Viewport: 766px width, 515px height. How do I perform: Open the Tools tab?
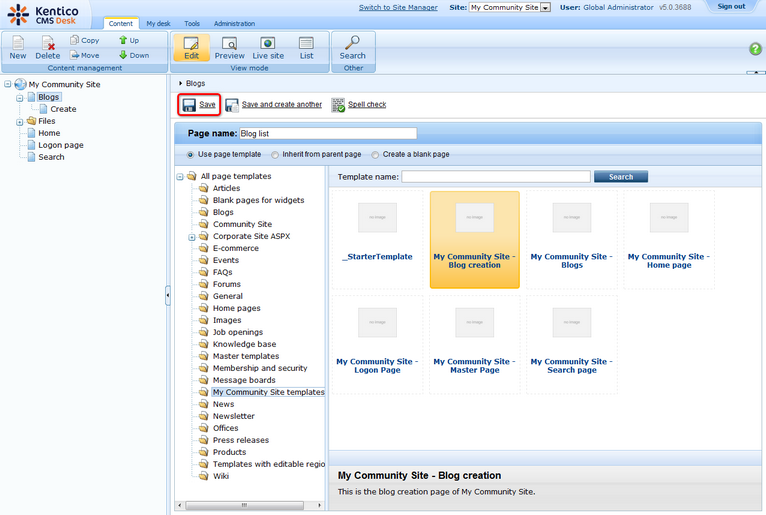click(x=192, y=23)
